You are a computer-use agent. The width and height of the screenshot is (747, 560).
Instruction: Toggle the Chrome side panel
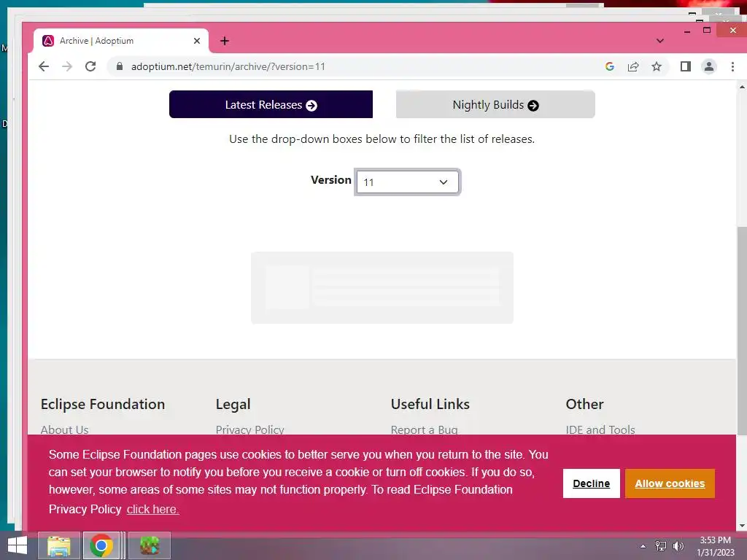(686, 66)
